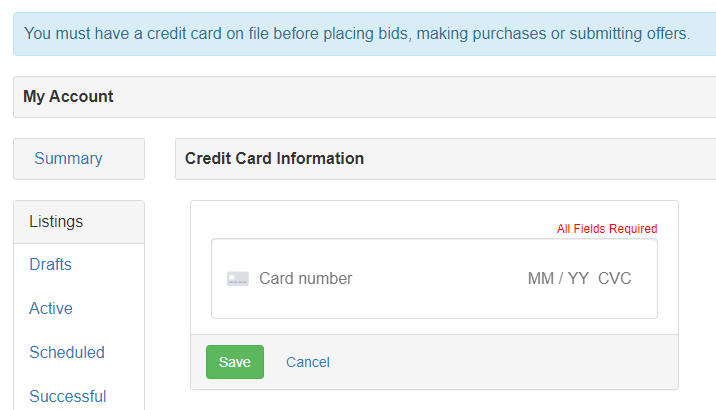Click the red All Fields Required note
716x410 pixels.
coord(607,228)
